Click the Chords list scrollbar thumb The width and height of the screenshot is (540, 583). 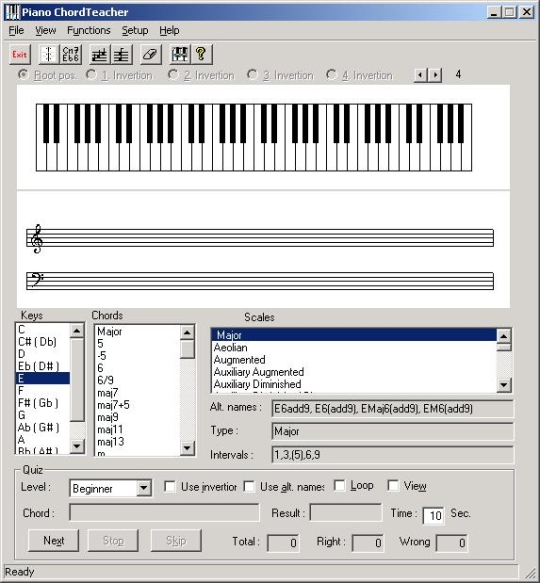(x=187, y=349)
